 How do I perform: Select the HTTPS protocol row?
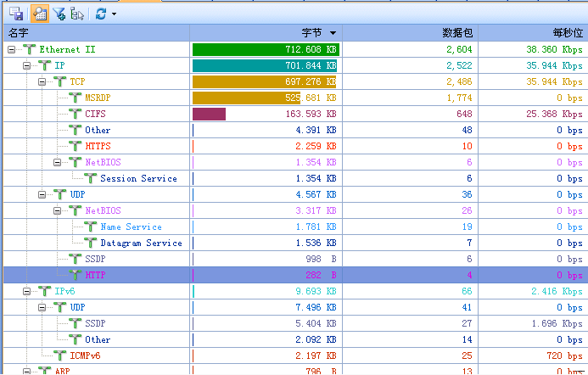[99, 146]
